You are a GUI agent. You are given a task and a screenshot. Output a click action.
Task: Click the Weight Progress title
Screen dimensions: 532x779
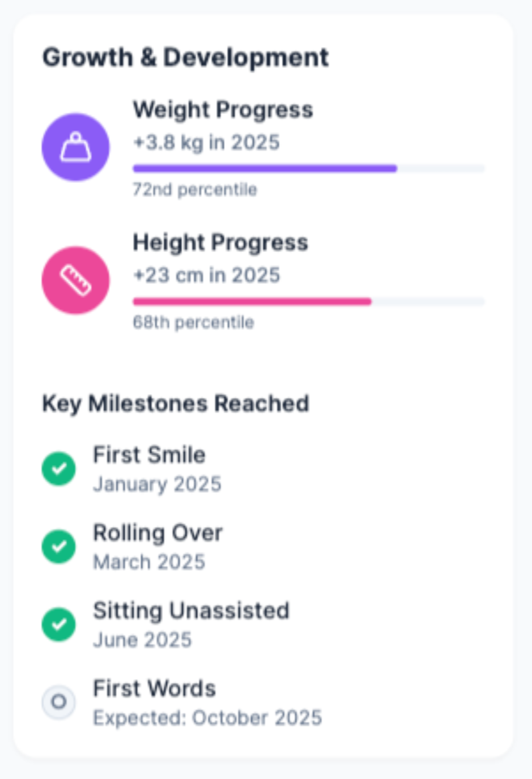coord(223,110)
